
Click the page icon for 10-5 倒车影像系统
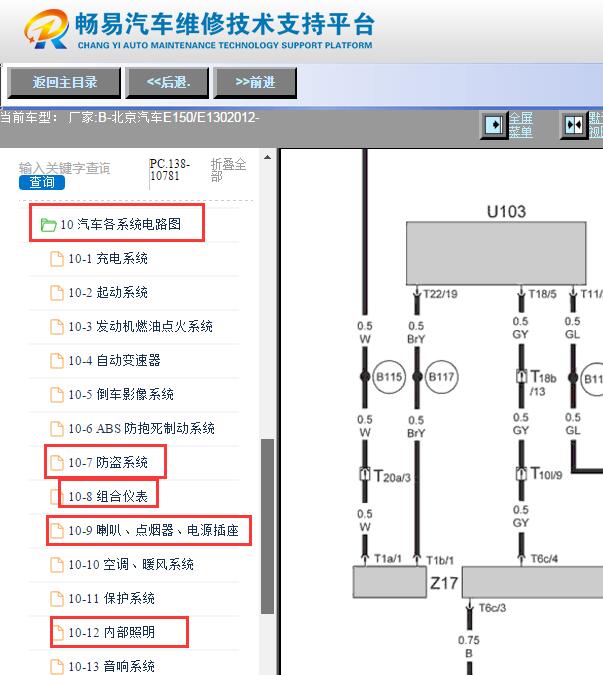pos(57,395)
